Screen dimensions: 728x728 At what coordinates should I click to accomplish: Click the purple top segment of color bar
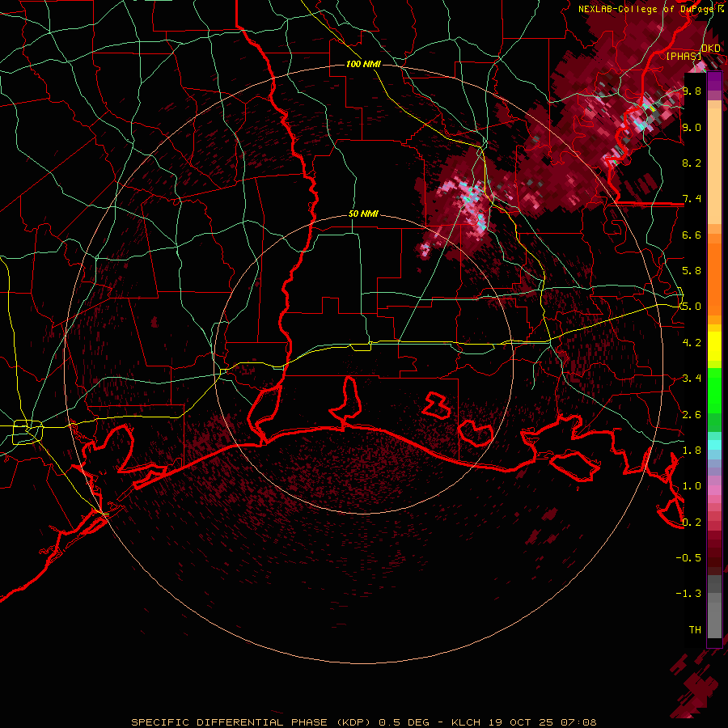(714, 81)
